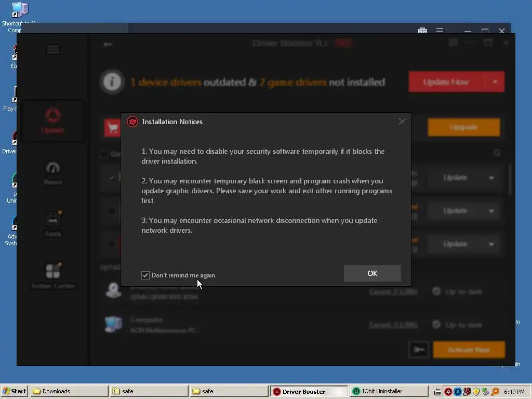Select the Update tab in the sidebar
The height and width of the screenshot is (399, 532).
pyautogui.click(x=52, y=121)
